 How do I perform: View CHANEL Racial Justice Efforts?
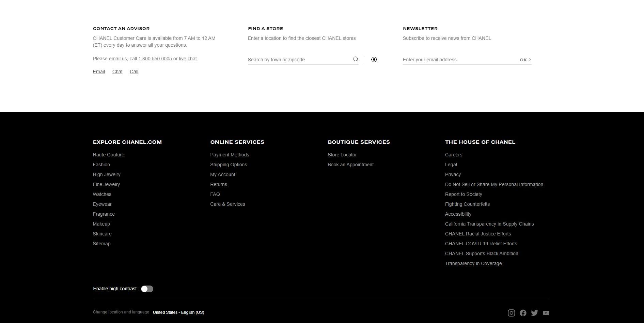pos(478,234)
